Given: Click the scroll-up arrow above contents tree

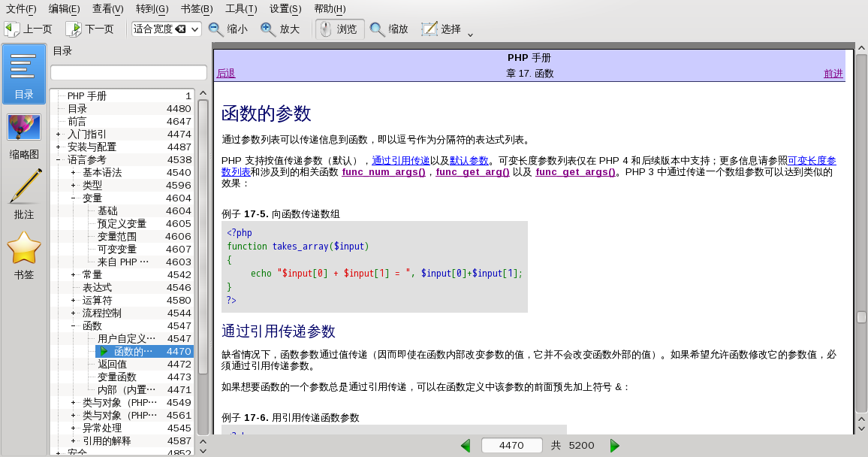Looking at the screenshot, I should click(x=203, y=93).
